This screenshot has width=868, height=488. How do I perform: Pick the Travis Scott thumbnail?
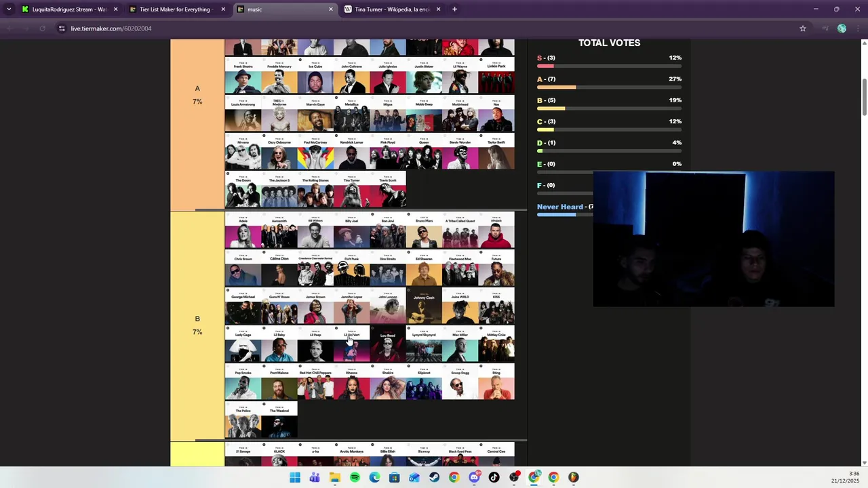tap(388, 190)
